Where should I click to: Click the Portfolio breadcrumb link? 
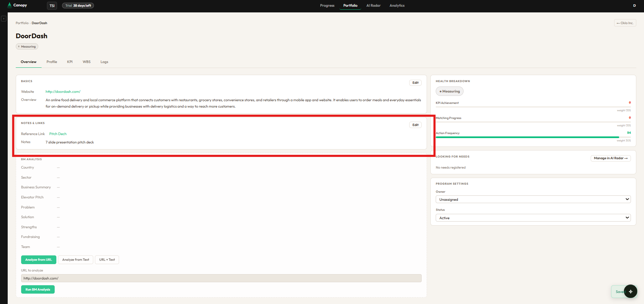point(22,23)
